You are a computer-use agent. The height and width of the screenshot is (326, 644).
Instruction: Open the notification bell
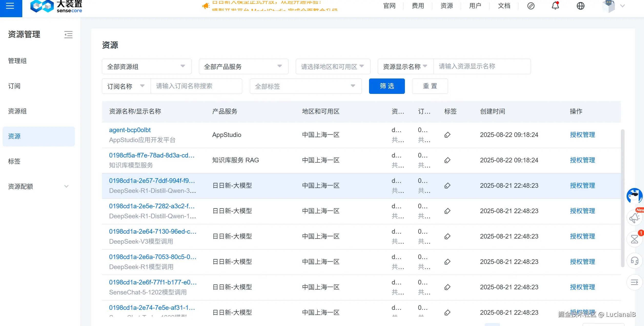click(555, 6)
